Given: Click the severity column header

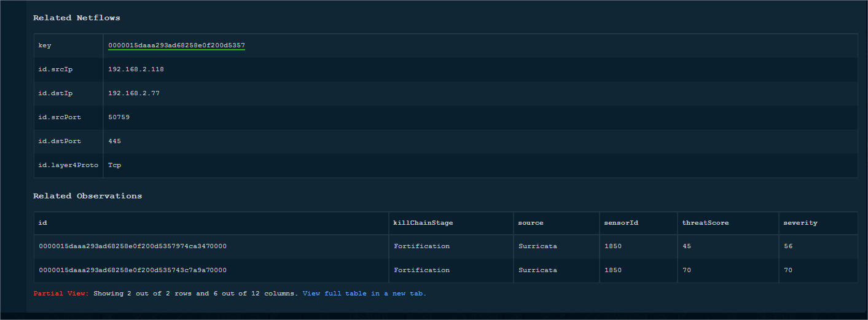Looking at the screenshot, I should 800,223.
